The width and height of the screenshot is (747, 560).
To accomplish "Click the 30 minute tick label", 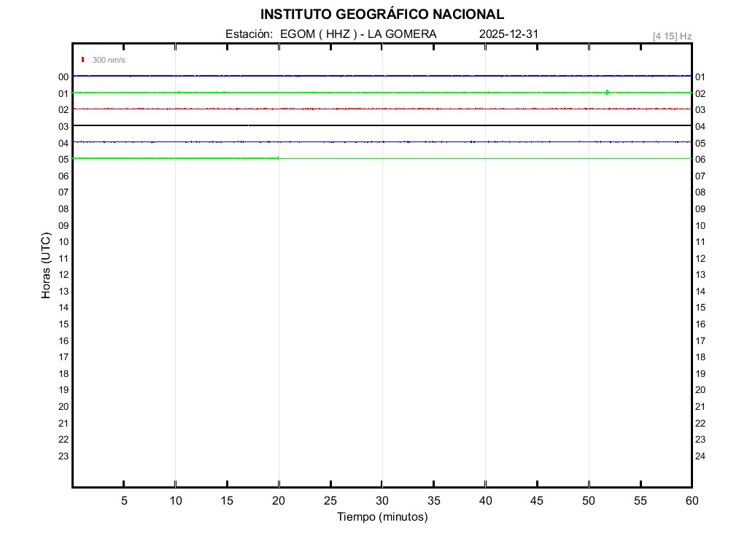I will [382, 501].
